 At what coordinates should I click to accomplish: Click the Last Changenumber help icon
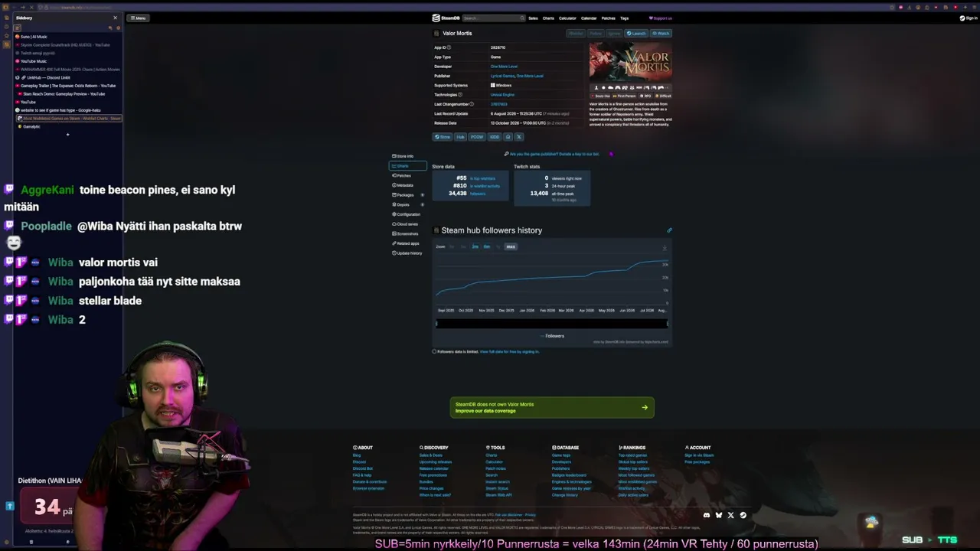pyautogui.click(x=472, y=104)
